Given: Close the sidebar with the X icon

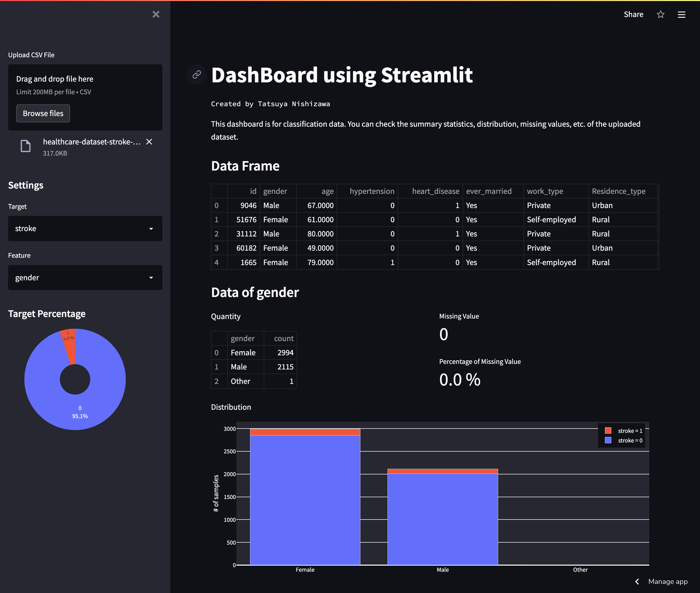Looking at the screenshot, I should 156,14.
